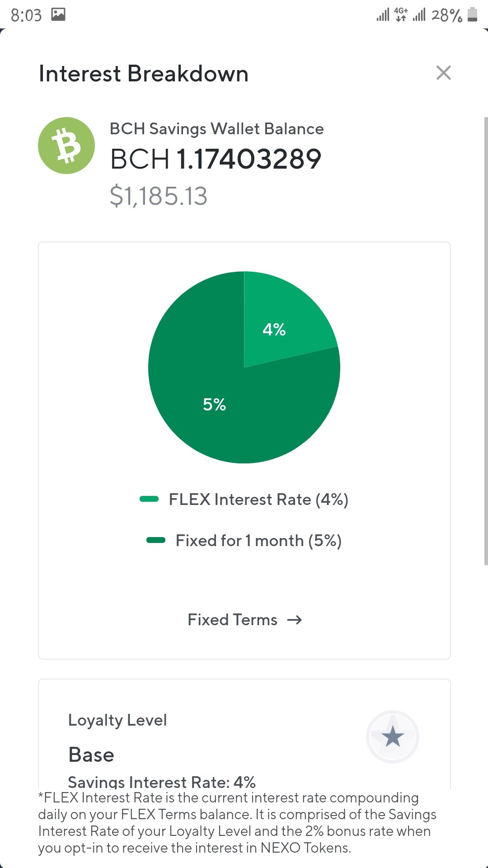
Task: Open the Fixed Terms link
Action: 244,620
